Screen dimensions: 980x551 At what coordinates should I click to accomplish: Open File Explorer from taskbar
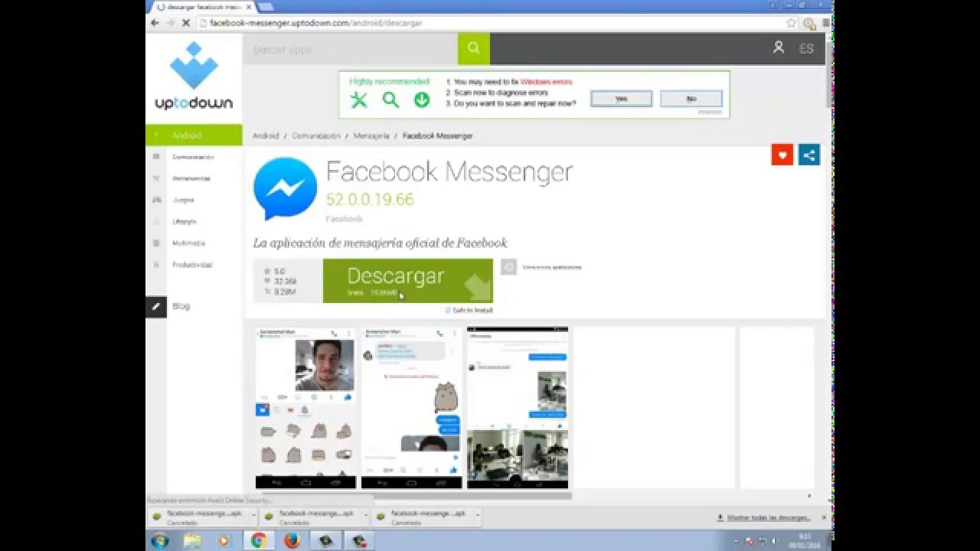pyautogui.click(x=193, y=541)
